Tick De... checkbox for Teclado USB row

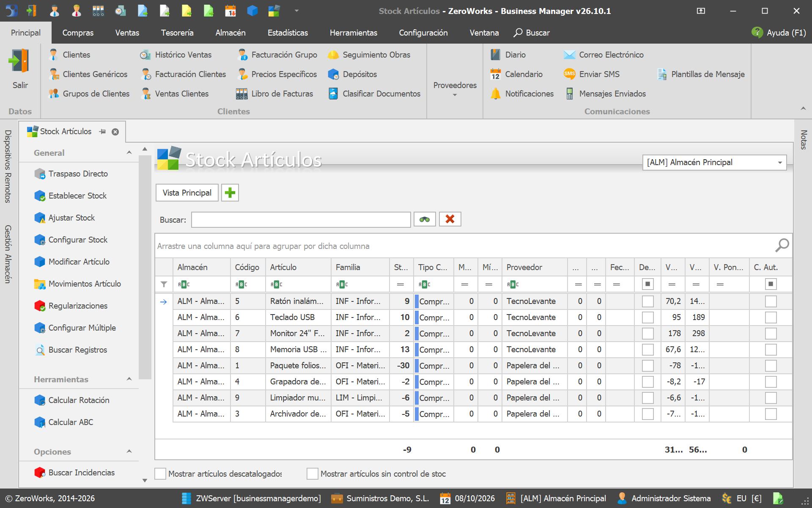click(x=647, y=317)
